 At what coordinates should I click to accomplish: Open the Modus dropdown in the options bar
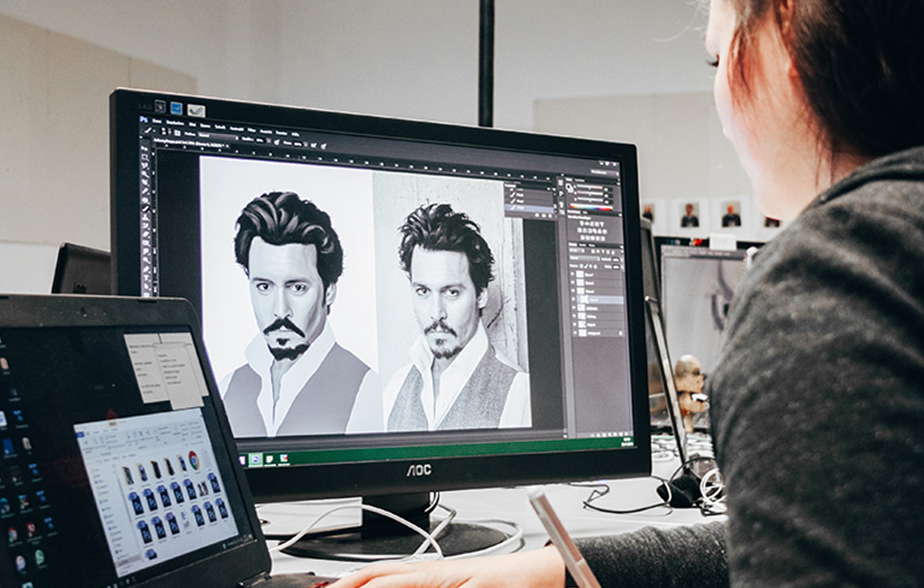click(x=219, y=136)
